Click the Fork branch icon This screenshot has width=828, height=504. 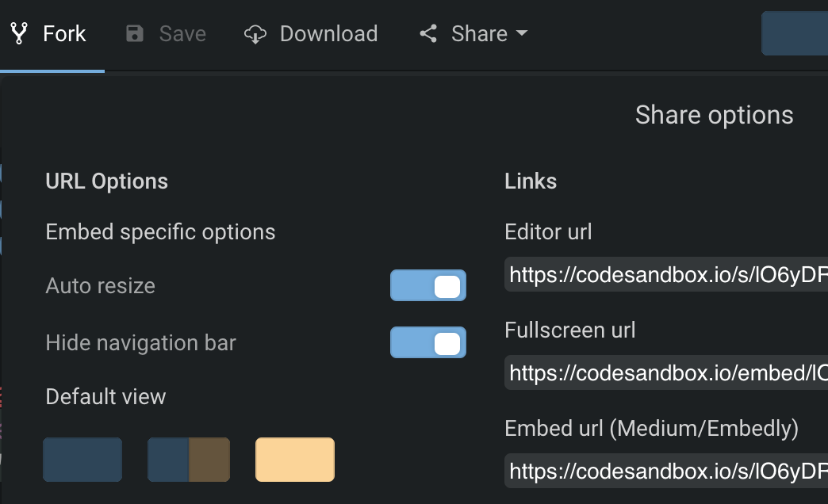[x=19, y=34]
